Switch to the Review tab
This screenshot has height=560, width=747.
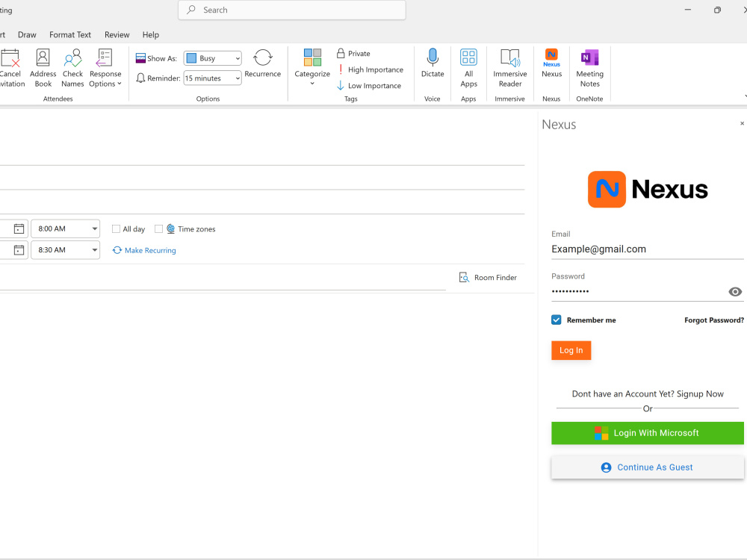click(117, 35)
